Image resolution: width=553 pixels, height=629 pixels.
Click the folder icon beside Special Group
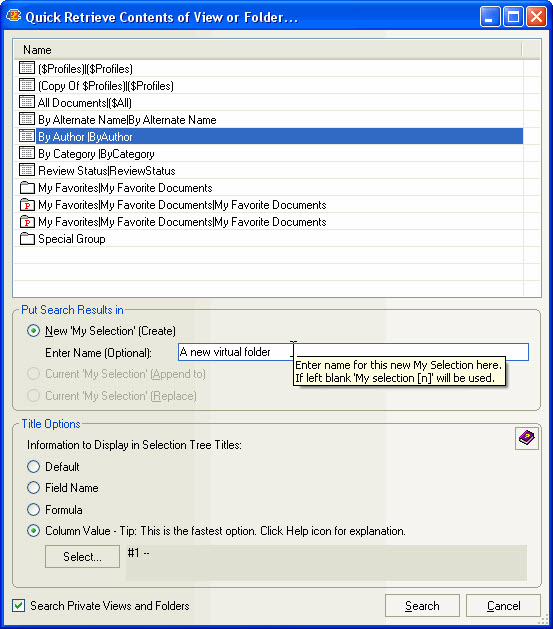coord(27,239)
